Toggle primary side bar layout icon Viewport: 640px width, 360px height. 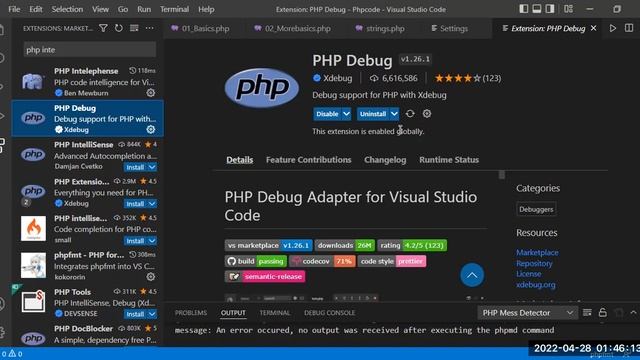click(524, 9)
